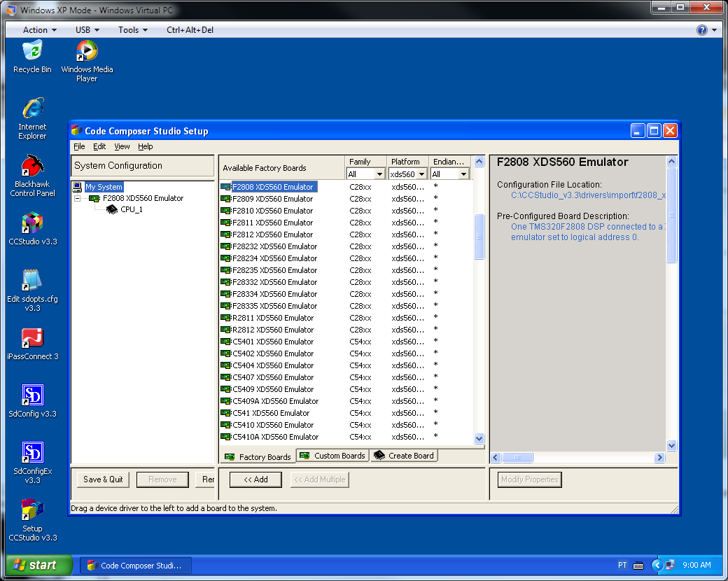Select the SdConfig v3.3 desktop icon
Viewport: 728px width, 581px height.
pos(32,401)
